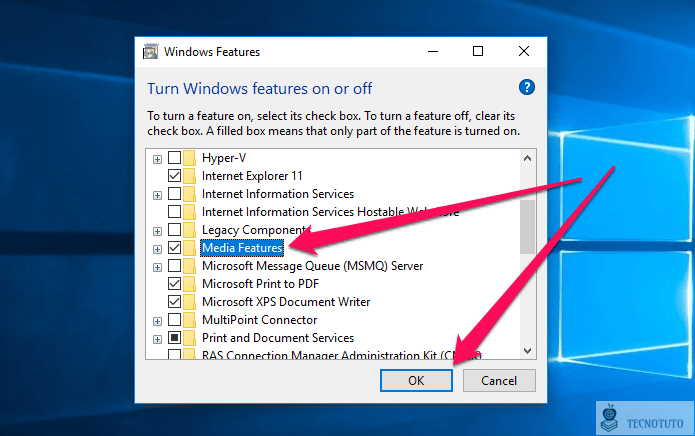The image size is (695, 436).
Task: Enable the Hyper-V checkbox
Action: (x=175, y=157)
